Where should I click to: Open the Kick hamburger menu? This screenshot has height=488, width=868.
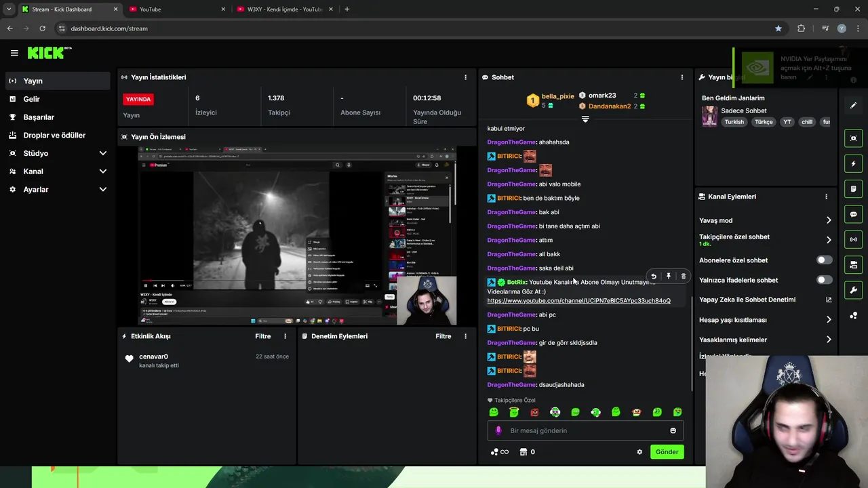tap(14, 53)
